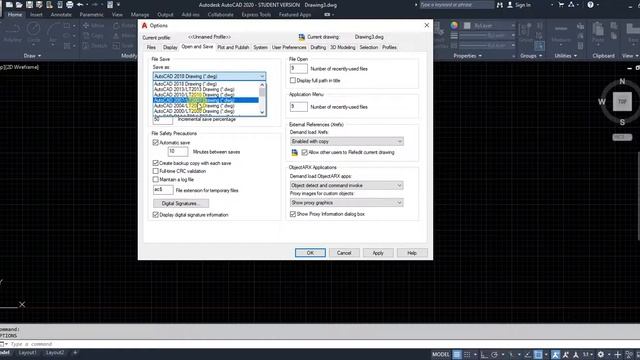
Task: Switch to Plot and Publish tab
Action: [x=233, y=47]
